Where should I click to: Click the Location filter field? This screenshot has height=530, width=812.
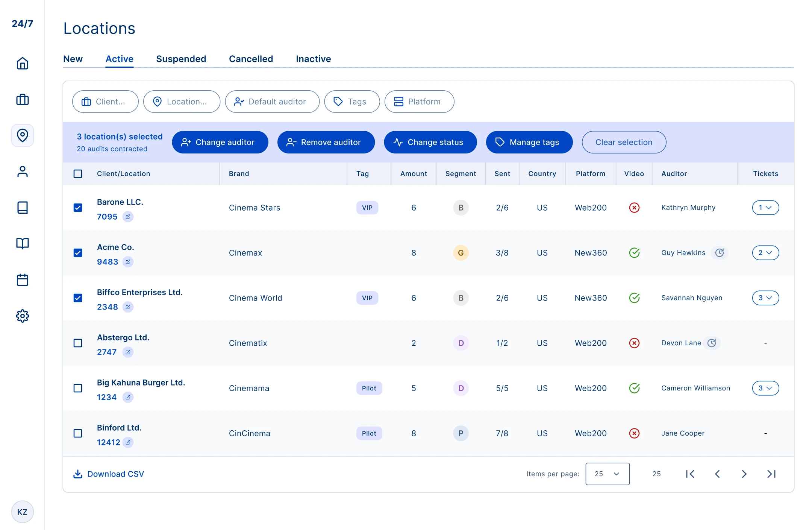click(x=182, y=102)
